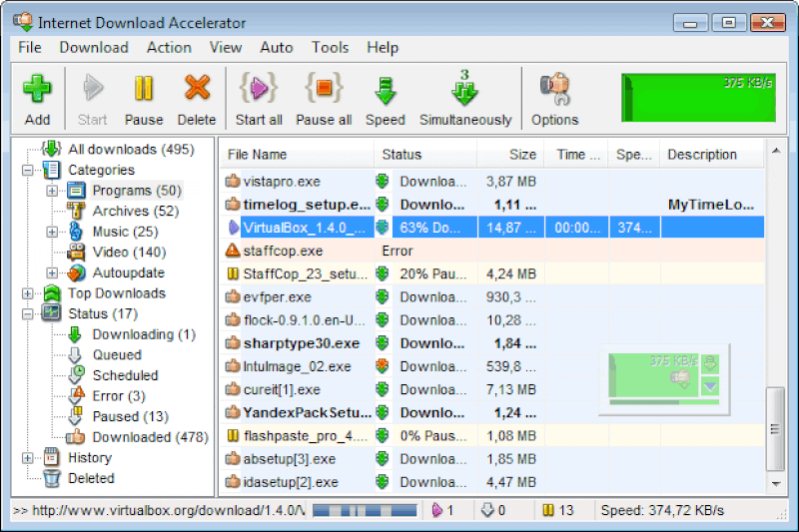Click the grayed Start toolbar icon
The image size is (799, 532).
pyautogui.click(x=92, y=99)
